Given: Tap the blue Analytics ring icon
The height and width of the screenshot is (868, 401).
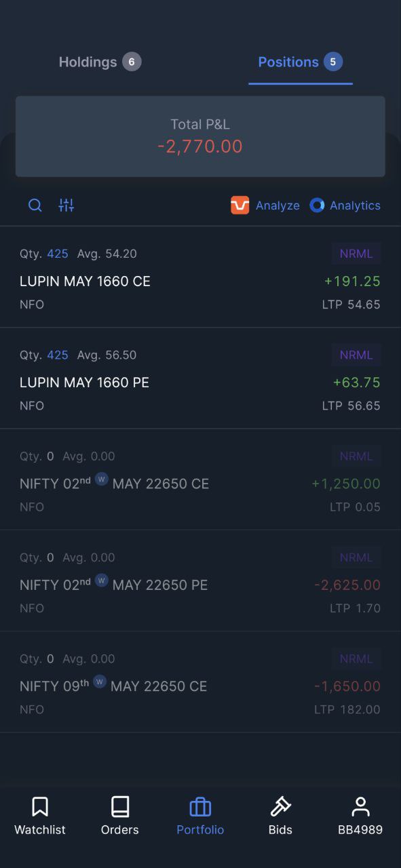Looking at the screenshot, I should (317, 205).
